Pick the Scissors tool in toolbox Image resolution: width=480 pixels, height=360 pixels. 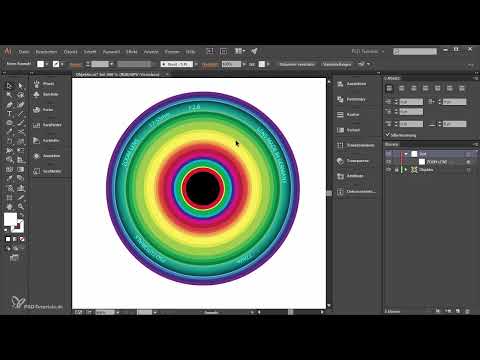pos(21,132)
